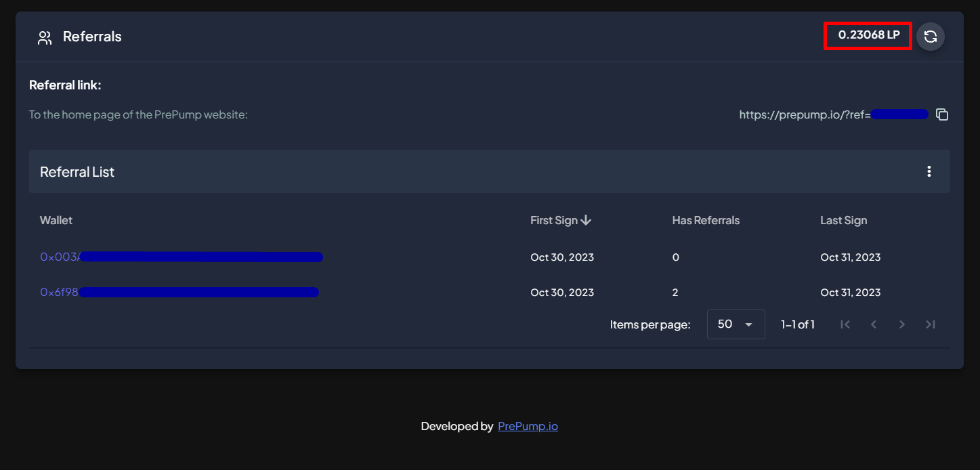
Task: Toggle First Sign sort direction arrow
Action: 587,220
